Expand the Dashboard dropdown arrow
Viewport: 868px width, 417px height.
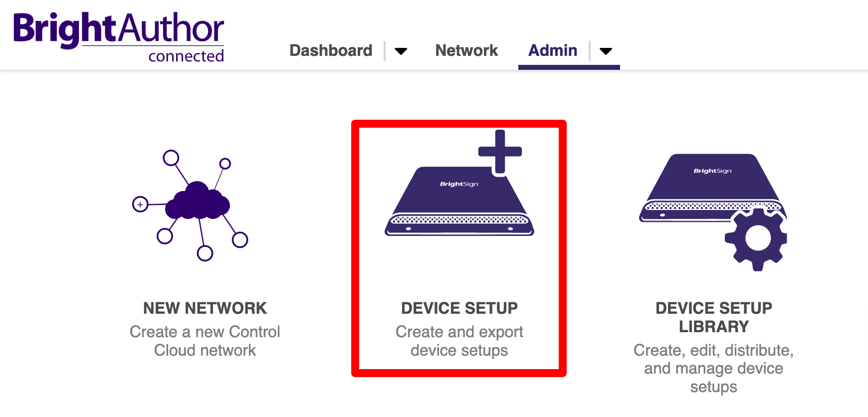click(401, 51)
